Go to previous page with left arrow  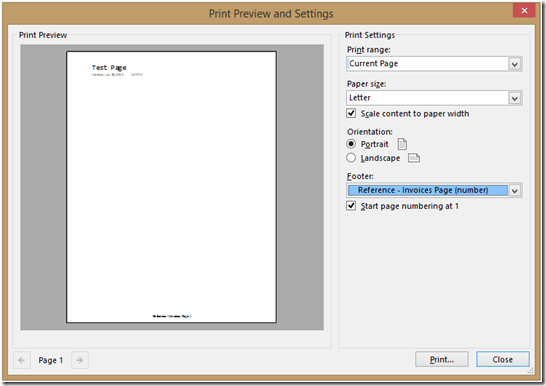click(22, 360)
